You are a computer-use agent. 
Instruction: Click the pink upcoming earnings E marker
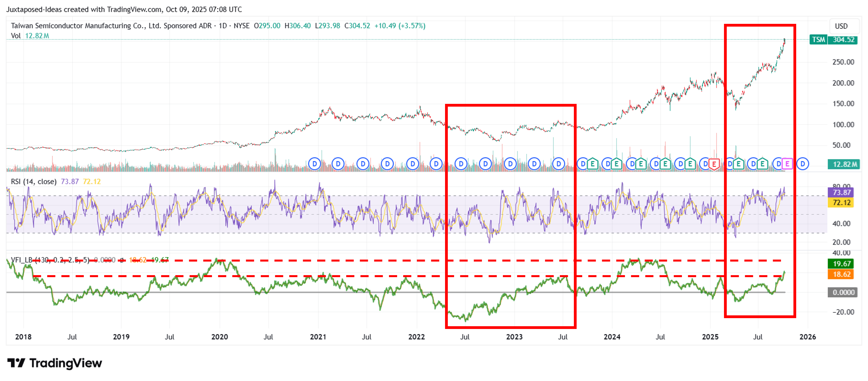click(787, 164)
